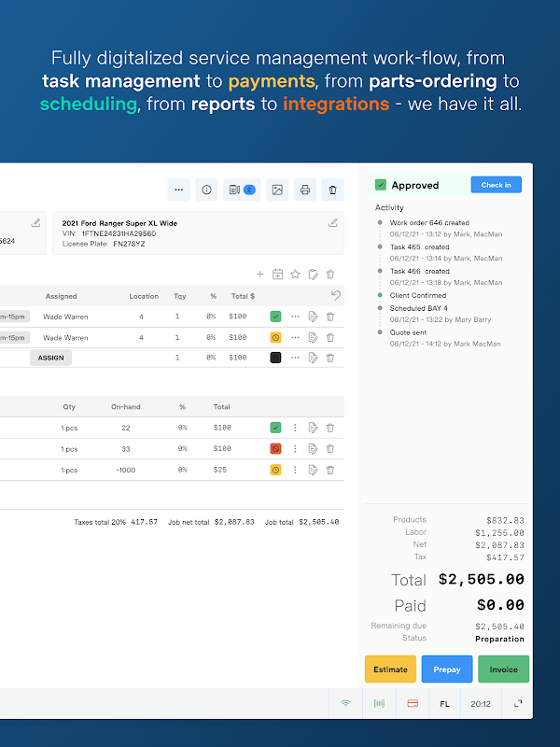
Task: Click the plus icon above task table
Action: pyautogui.click(x=260, y=274)
